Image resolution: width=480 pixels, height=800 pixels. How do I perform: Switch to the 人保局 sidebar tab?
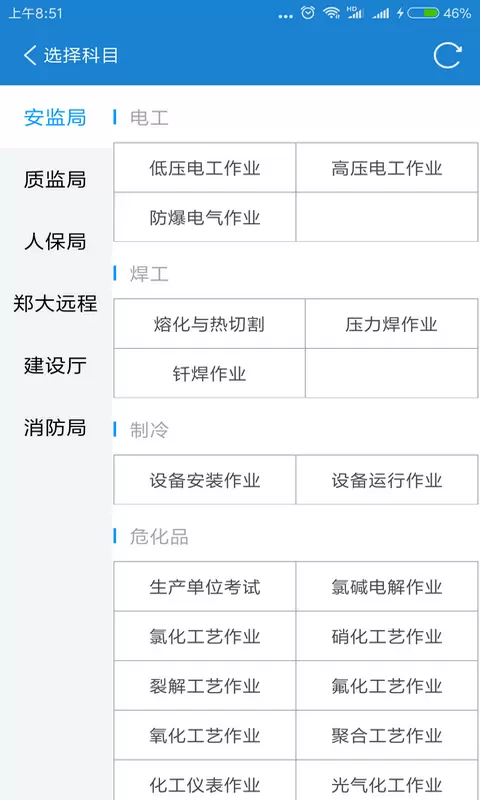[x=55, y=242]
